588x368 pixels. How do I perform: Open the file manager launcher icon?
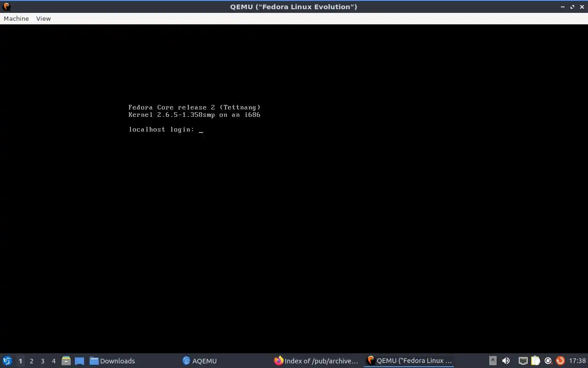pos(66,361)
